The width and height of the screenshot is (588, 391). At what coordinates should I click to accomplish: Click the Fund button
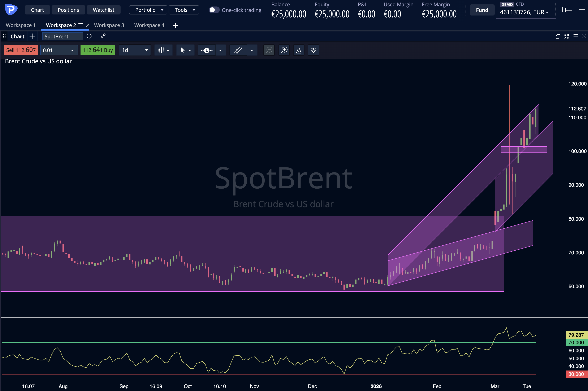481,10
